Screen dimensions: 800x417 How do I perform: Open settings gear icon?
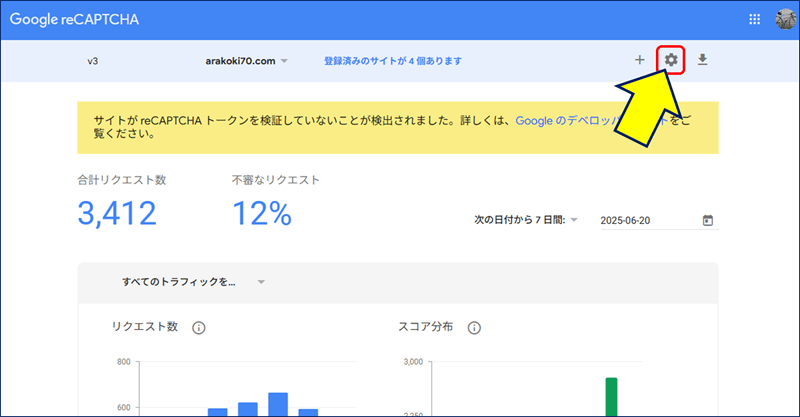(670, 60)
